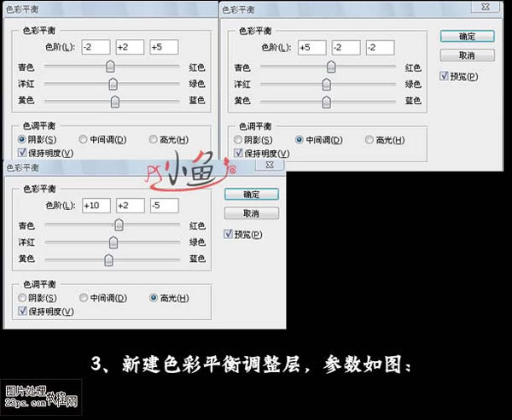Click the 青色 label in the shadows dialog

point(26,67)
